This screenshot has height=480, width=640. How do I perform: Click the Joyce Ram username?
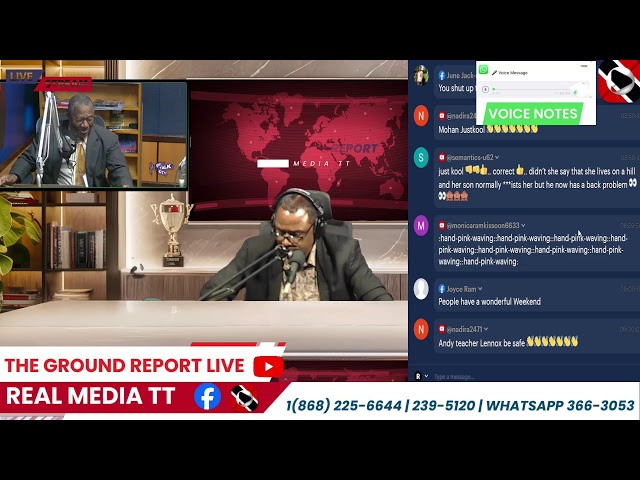coord(461,289)
